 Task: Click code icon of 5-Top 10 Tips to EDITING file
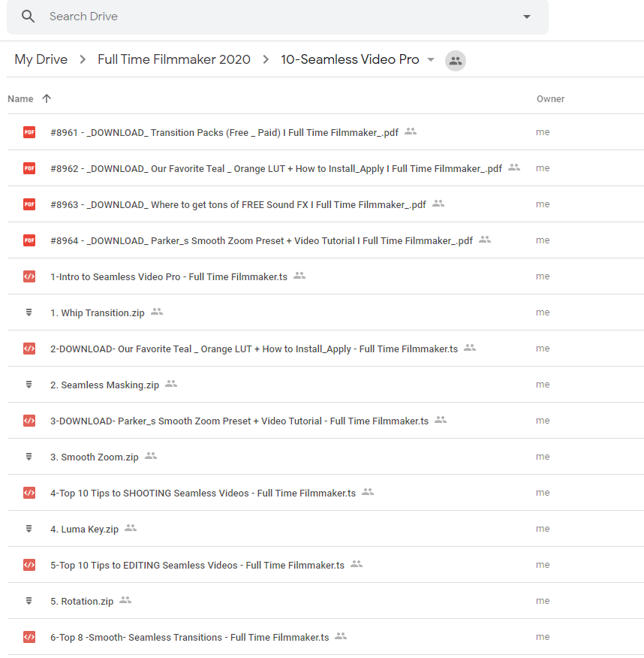point(29,566)
